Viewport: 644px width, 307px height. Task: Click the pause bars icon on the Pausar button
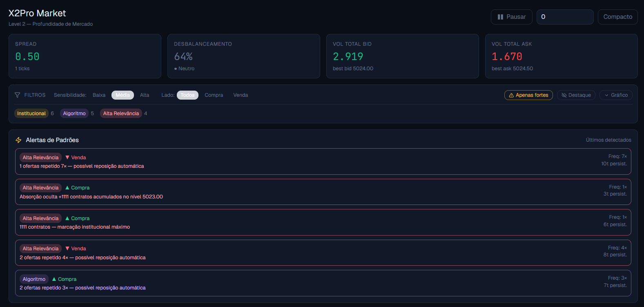(x=500, y=17)
